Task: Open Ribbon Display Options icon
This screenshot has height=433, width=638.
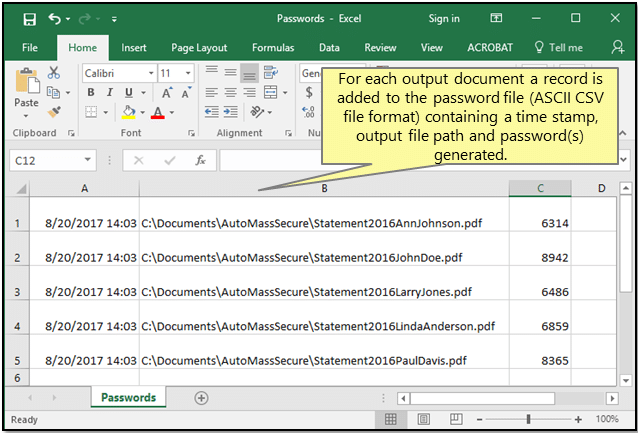Action: point(496,18)
